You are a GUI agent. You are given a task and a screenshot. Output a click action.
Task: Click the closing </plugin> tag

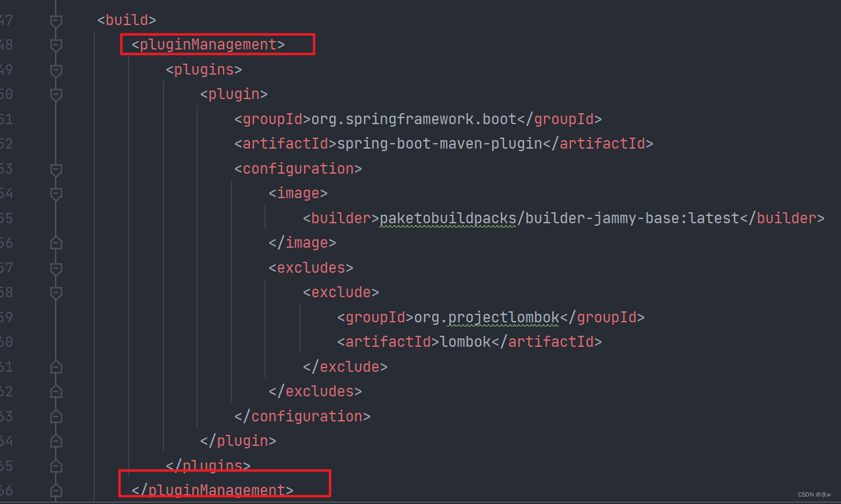(x=238, y=440)
